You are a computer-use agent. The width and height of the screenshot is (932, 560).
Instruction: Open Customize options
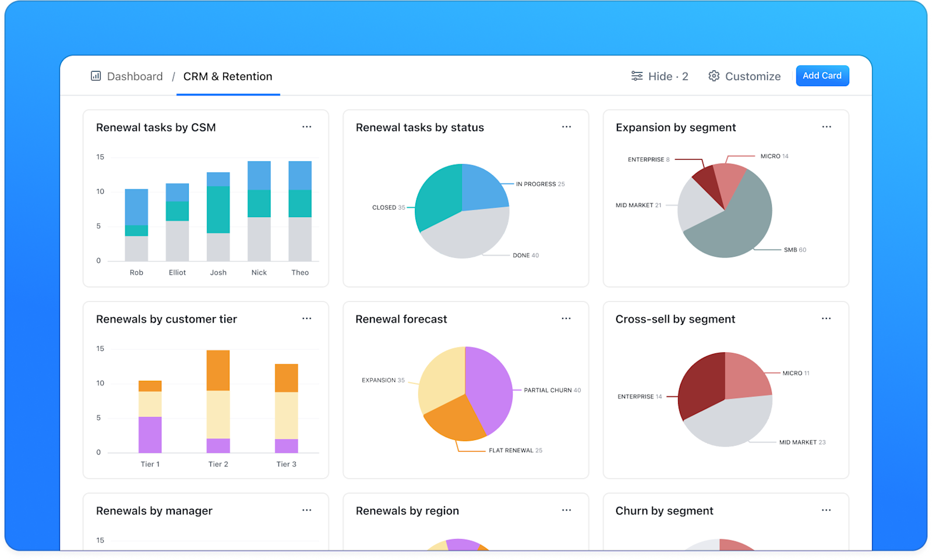753,76
